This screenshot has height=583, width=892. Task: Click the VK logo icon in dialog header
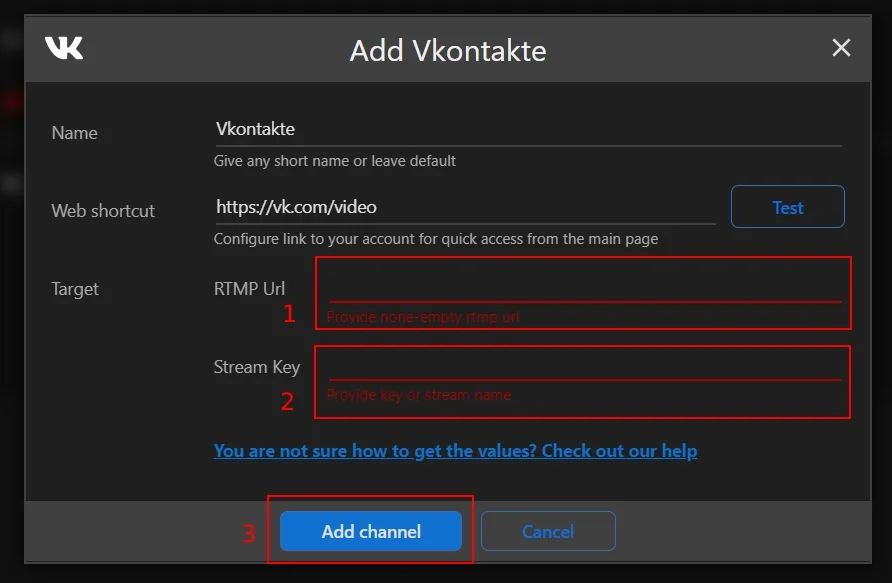coord(64,48)
